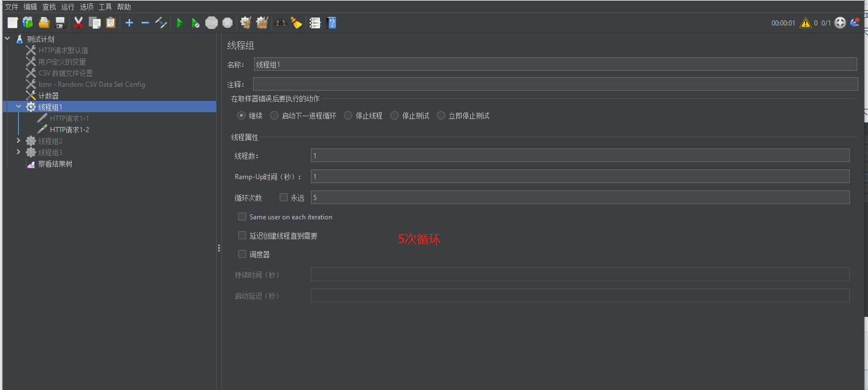
Task: Open the 编辑 menu
Action: [x=30, y=7]
